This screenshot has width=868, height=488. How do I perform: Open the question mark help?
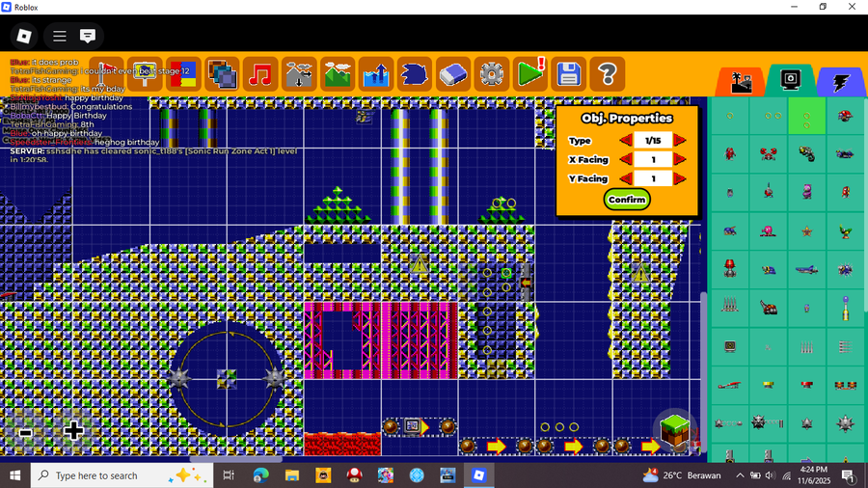tap(608, 73)
